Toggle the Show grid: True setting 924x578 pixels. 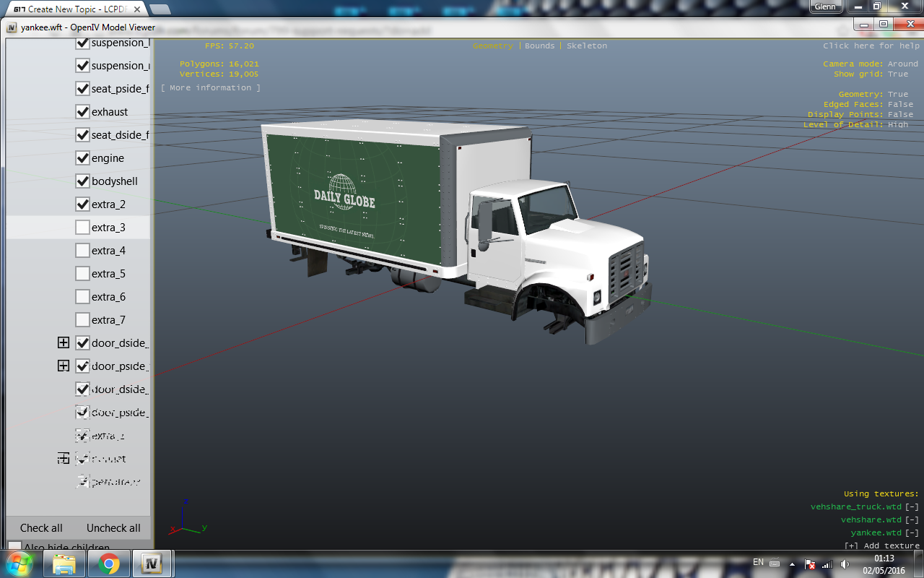click(871, 74)
